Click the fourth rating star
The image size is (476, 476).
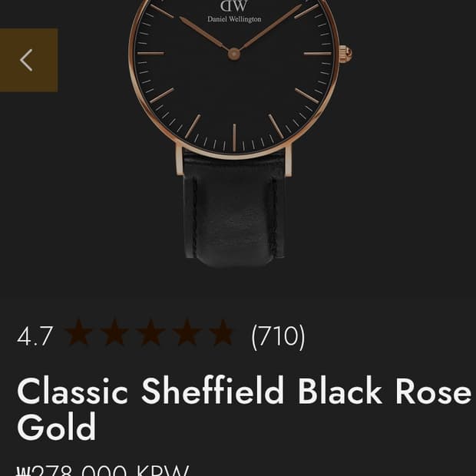pos(187,332)
